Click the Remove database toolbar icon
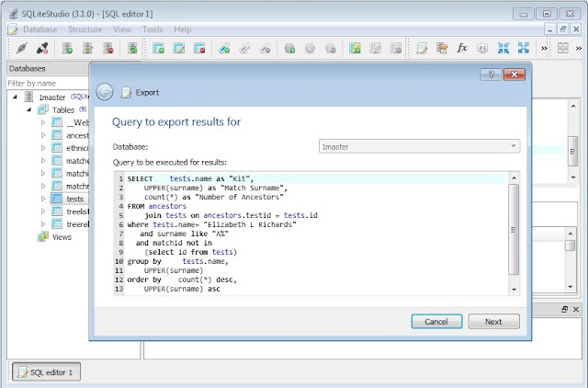This screenshot has height=388, width=588. coord(108,48)
